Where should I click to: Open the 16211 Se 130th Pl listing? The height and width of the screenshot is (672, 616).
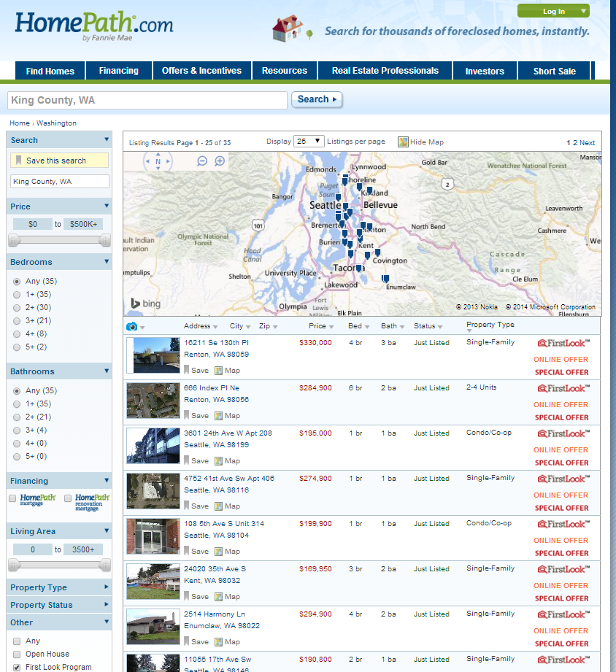(x=216, y=342)
